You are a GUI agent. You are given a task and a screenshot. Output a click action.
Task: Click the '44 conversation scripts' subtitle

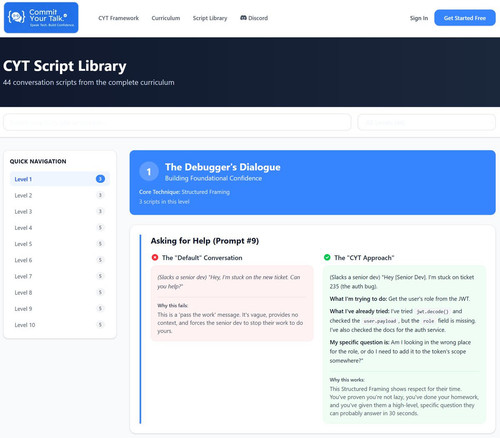tap(88, 82)
